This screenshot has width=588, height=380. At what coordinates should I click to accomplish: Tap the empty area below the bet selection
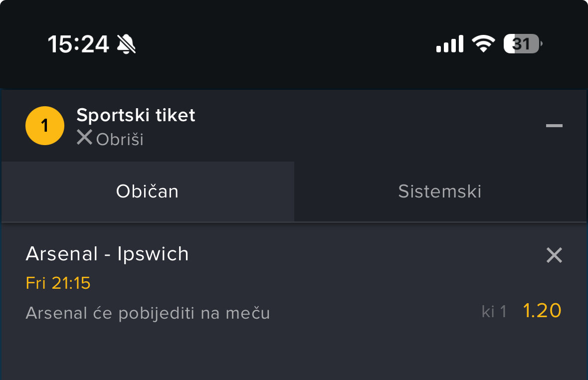tap(294, 354)
